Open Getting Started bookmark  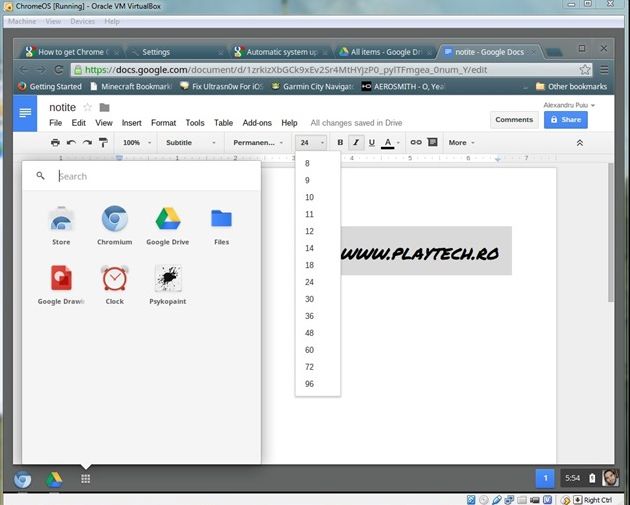point(50,86)
